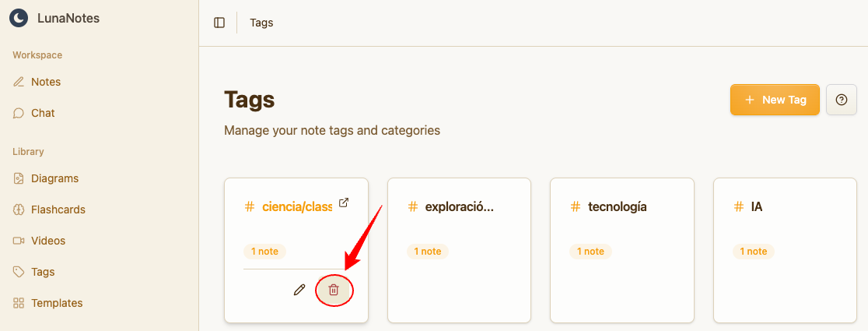868x331 pixels.
Task: Click the tecnología tag card
Action: pyautogui.click(x=621, y=249)
